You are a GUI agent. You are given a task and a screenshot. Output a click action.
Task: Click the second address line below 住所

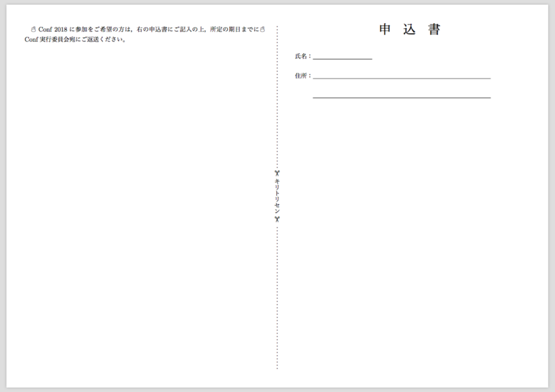pos(402,97)
